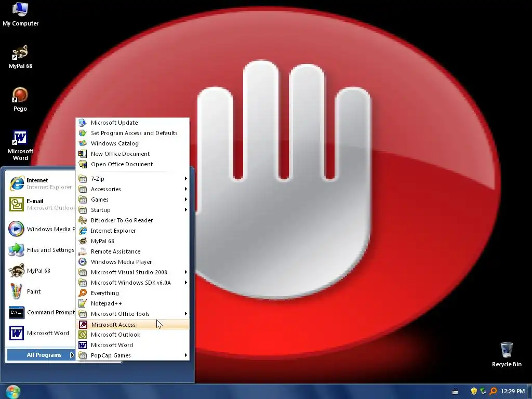Expand the Games folder

pyautogui.click(x=132, y=199)
